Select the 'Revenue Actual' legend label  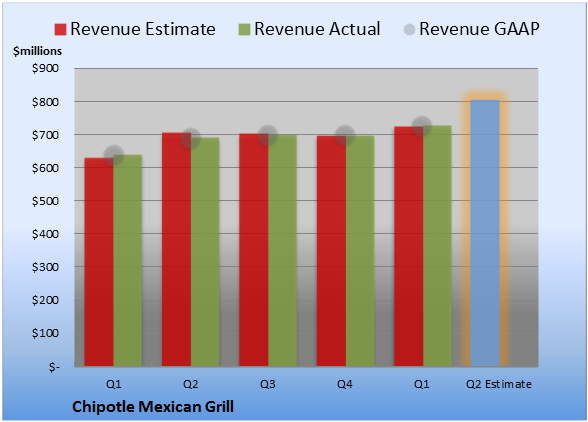[x=317, y=29]
